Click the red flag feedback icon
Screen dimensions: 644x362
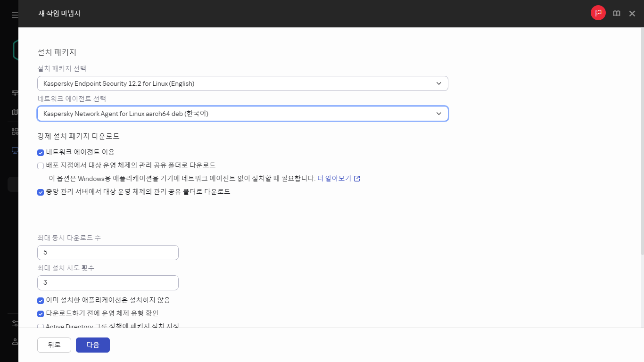click(598, 13)
